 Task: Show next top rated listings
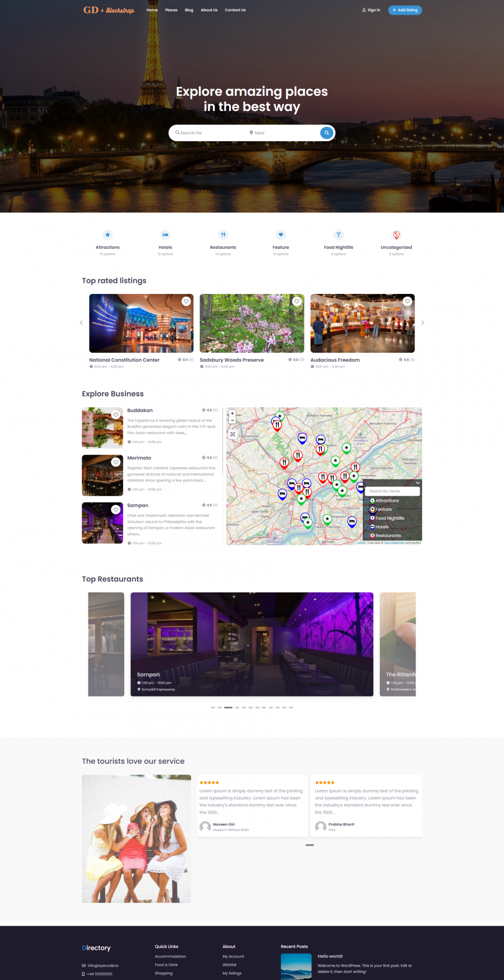(x=423, y=323)
